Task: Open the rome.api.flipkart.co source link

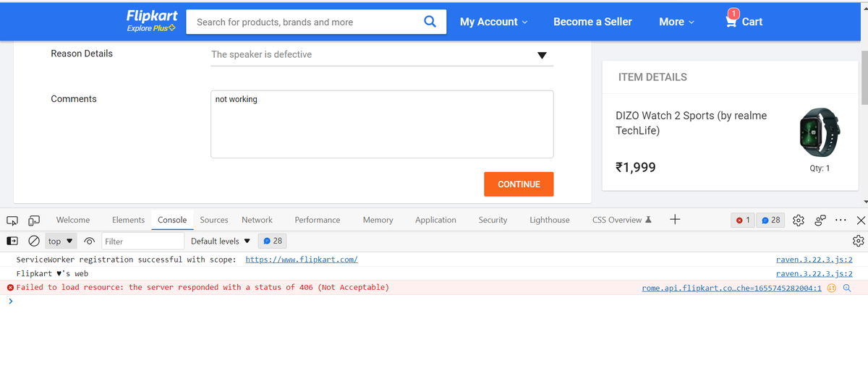Action: click(731, 288)
